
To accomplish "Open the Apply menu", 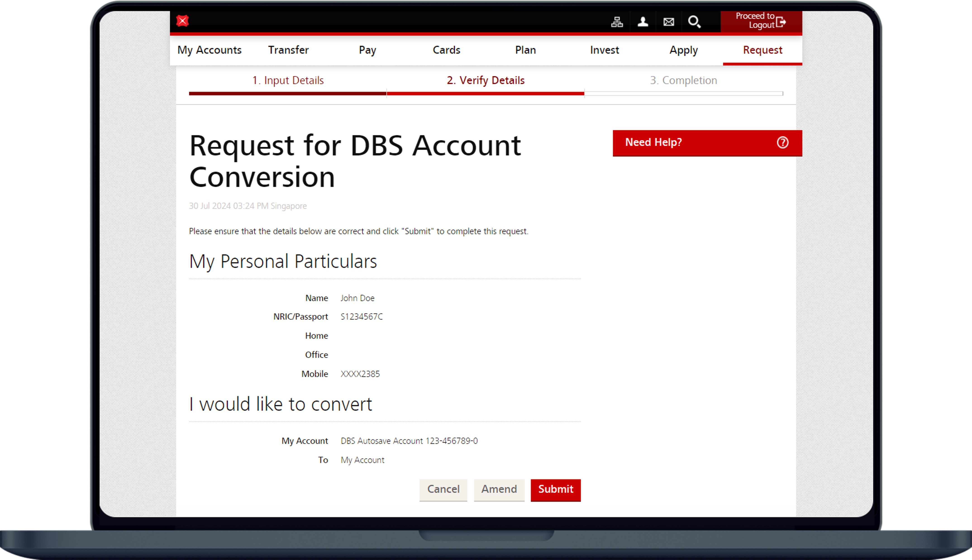I will coord(684,50).
